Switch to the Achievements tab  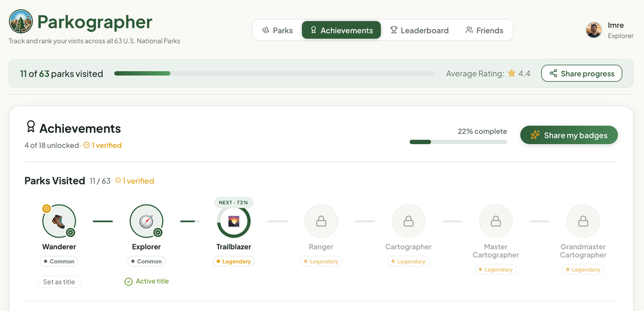click(x=341, y=30)
